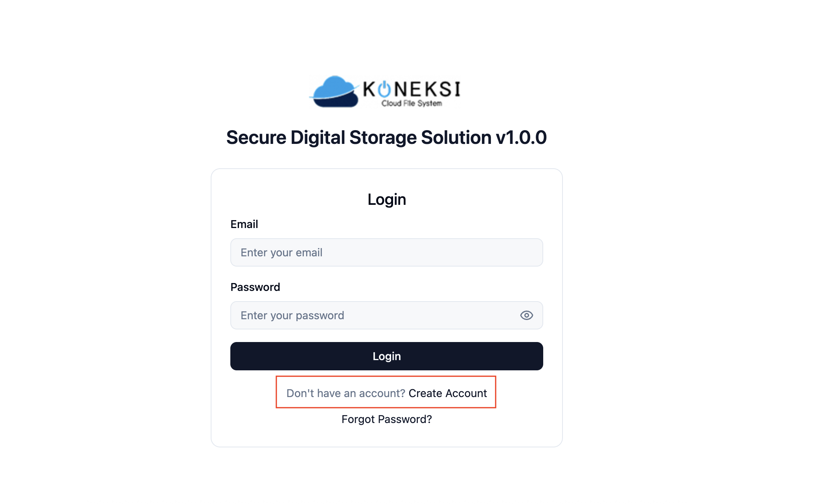
Task: Follow the Forgot Password? link
Action: pyautogui.click(x=386, y=419)
